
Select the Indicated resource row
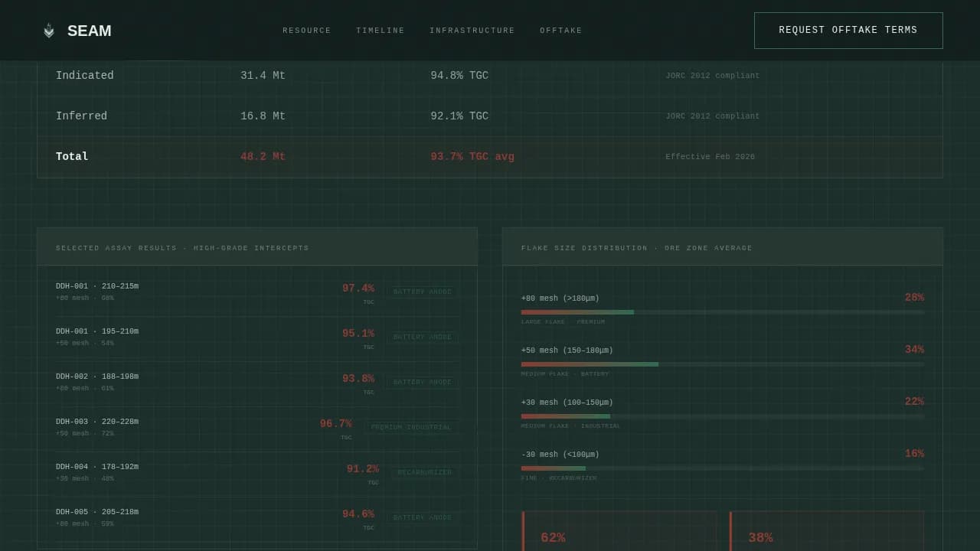pos(490,76)
